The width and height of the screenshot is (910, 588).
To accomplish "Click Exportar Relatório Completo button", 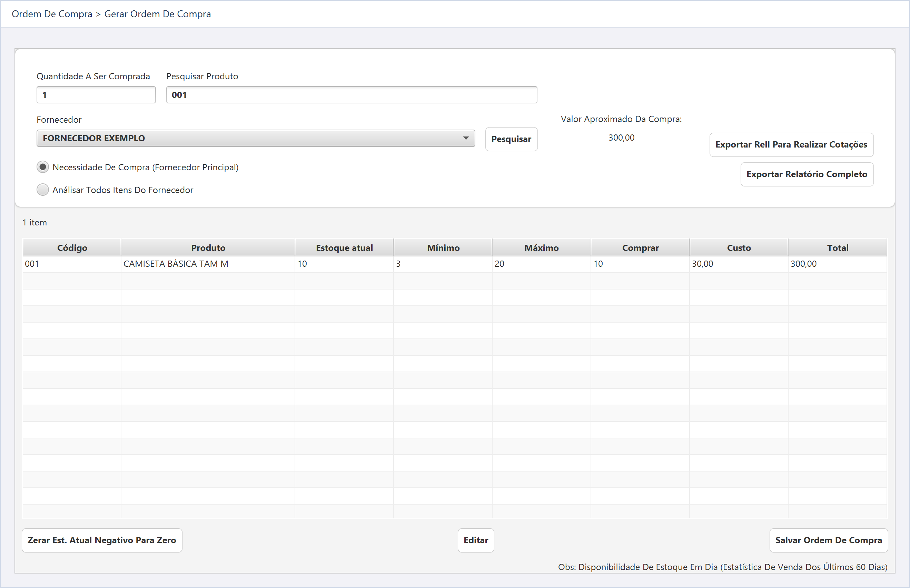I will (x=807, y=174).
